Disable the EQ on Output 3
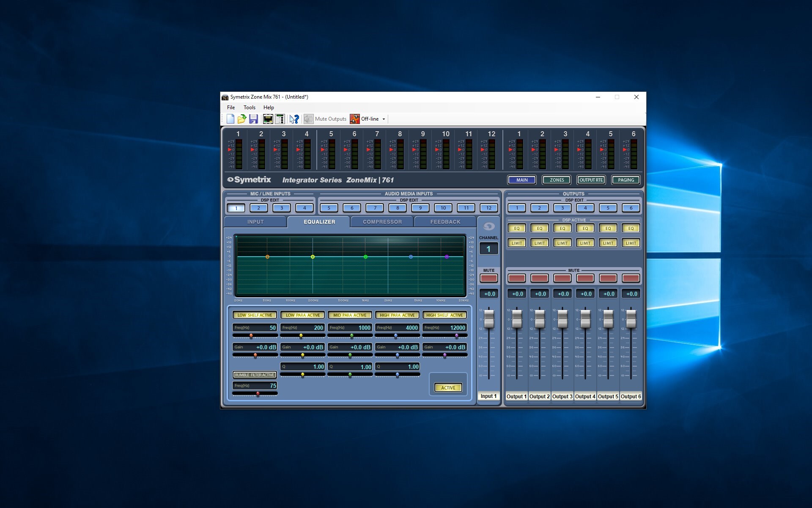812x508 pixels. 562,228
